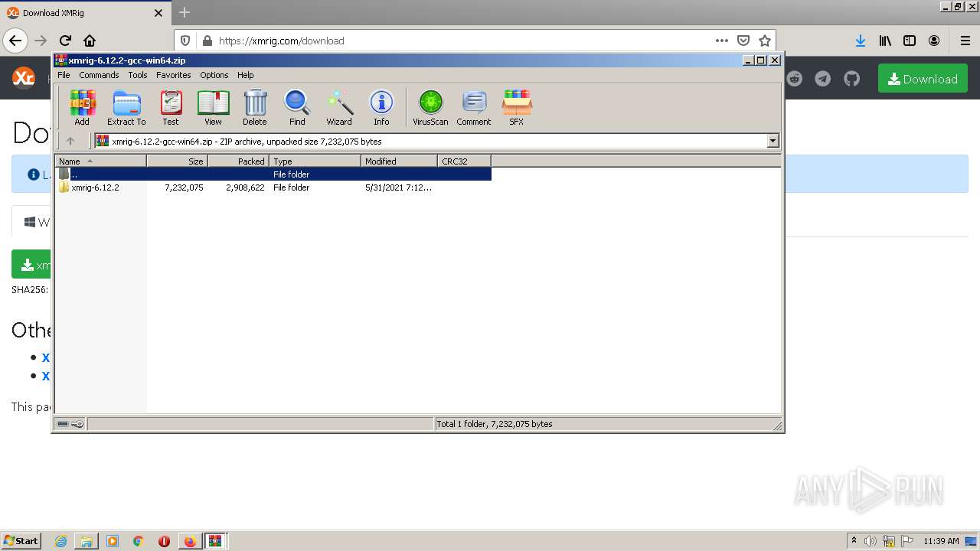Expand the archive path dropdown
Screen dimensions: 980x551
point(773,141)
